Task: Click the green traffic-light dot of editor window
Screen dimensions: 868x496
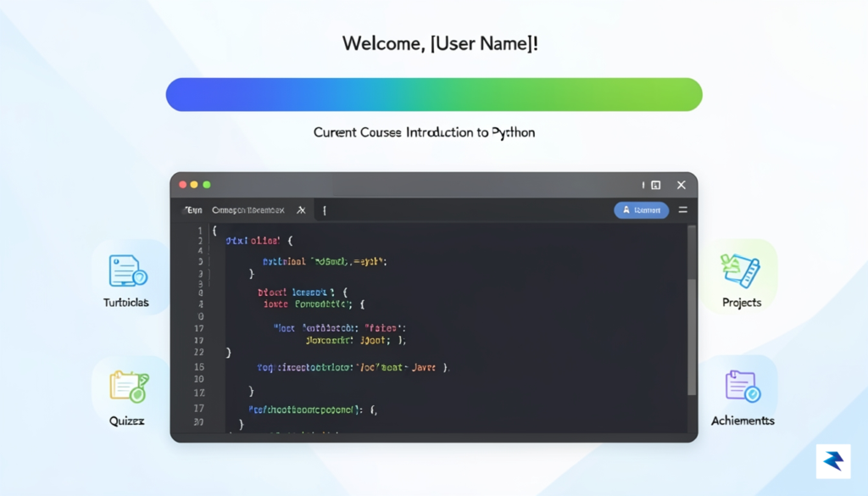Action: coord(207,185)
